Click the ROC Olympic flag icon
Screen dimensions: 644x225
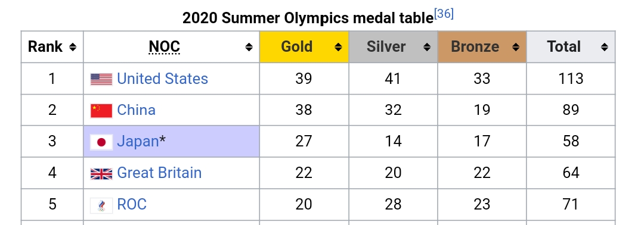pyautogui.click(x=101, y=205)
